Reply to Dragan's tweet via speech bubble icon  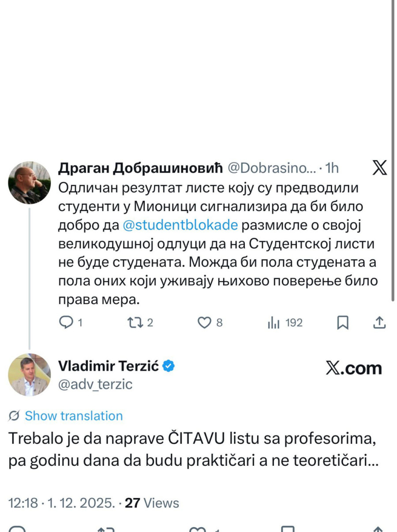(x=67, y=323)
